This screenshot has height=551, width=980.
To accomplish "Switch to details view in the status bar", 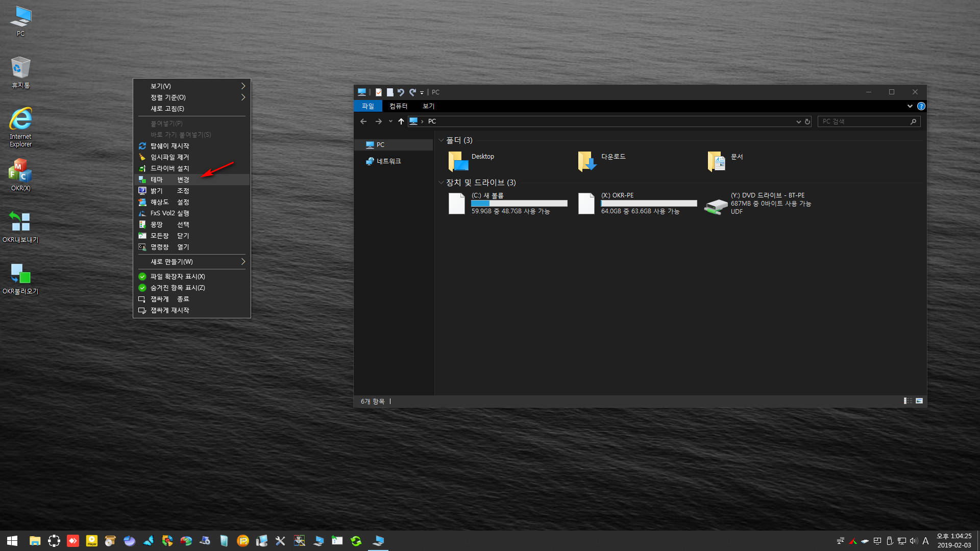I will coord(908,401).
